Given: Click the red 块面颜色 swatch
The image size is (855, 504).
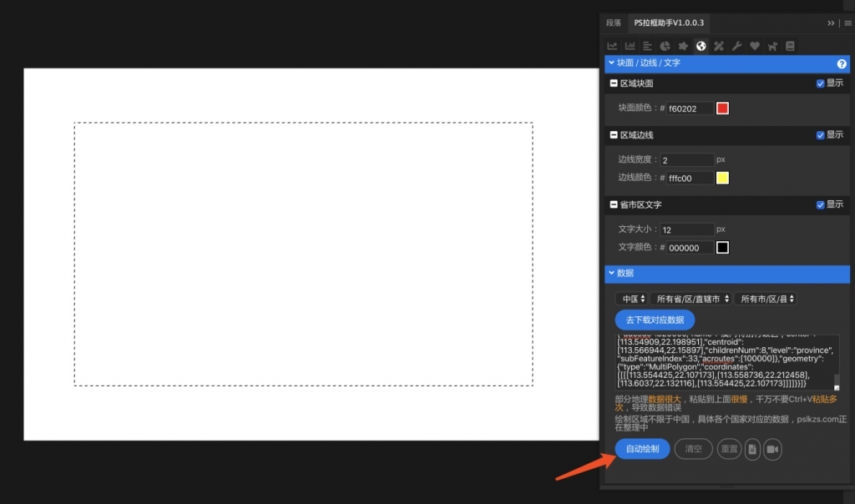Looking at the screenshot, I should click(x=722, y=108).
